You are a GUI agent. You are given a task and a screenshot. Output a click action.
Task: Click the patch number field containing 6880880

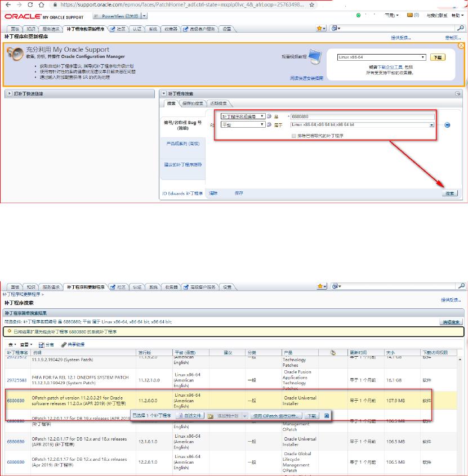pos(363,116)
